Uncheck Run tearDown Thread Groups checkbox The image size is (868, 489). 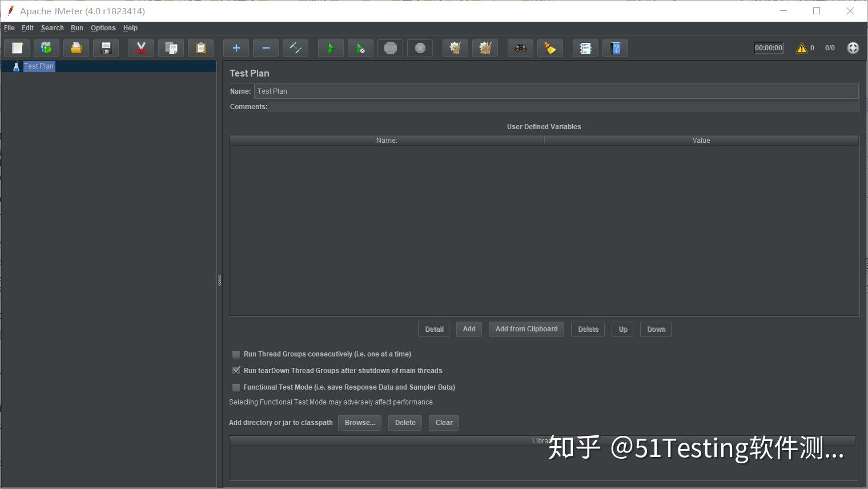pos(236,371)
